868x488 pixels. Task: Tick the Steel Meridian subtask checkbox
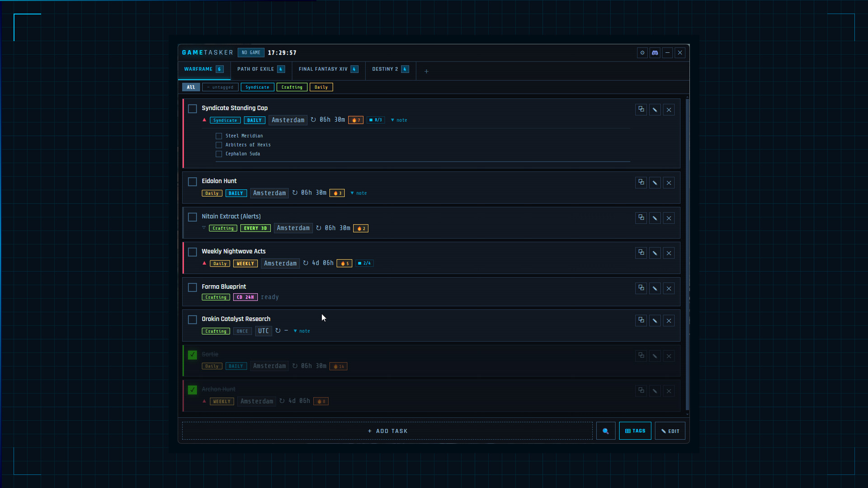pos(219,136)
